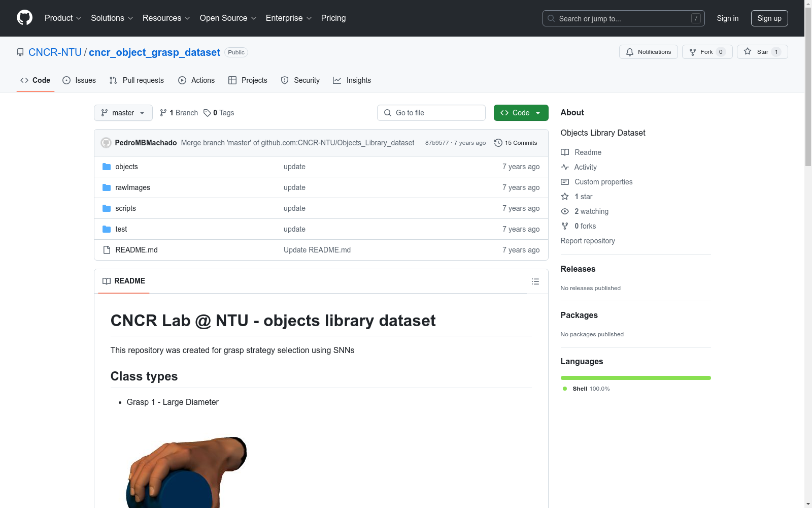Switch to the Code tab

pos(36,80)
